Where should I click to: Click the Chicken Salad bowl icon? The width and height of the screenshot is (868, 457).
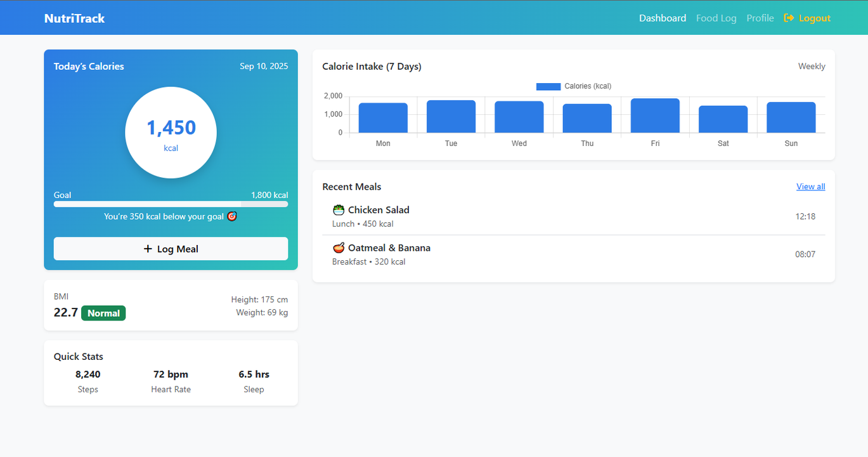pyautogui.click(x=339, y=210)
